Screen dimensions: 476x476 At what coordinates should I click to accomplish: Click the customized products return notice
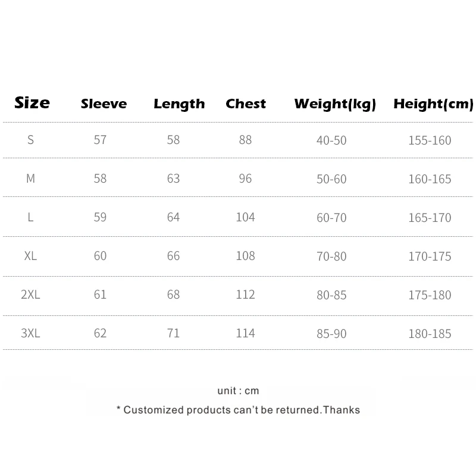[238, 409]
